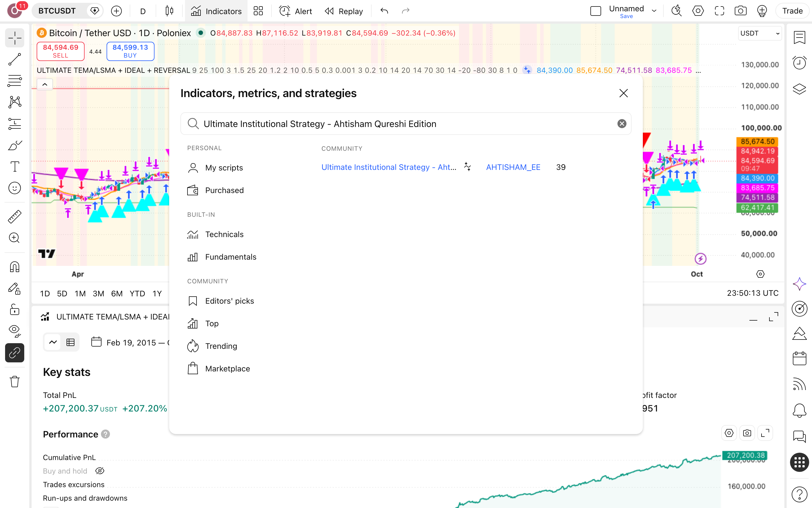Toggle lock all drawing tools

click(14, 310)
